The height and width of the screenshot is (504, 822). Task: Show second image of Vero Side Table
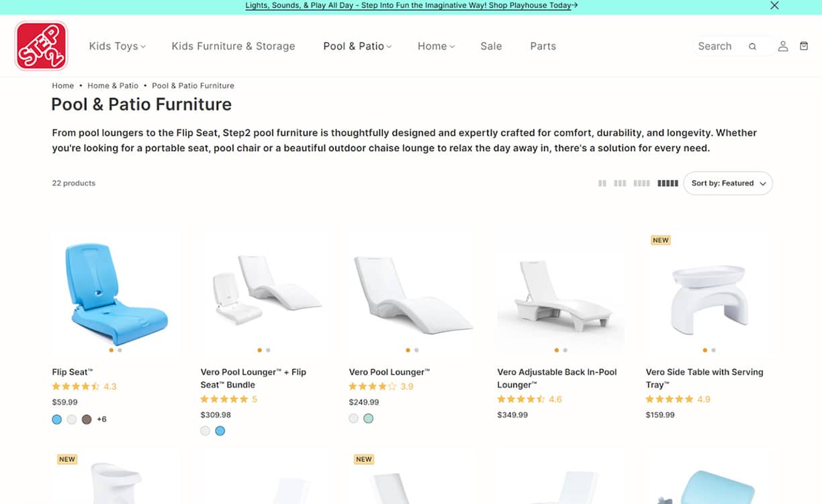pyautogui.click(x=713, y=350)
